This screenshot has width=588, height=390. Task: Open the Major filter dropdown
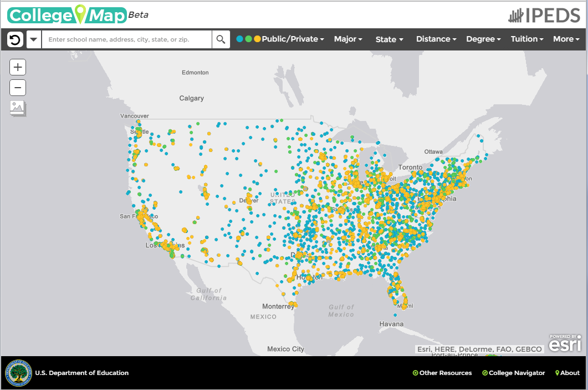[347, 39]
